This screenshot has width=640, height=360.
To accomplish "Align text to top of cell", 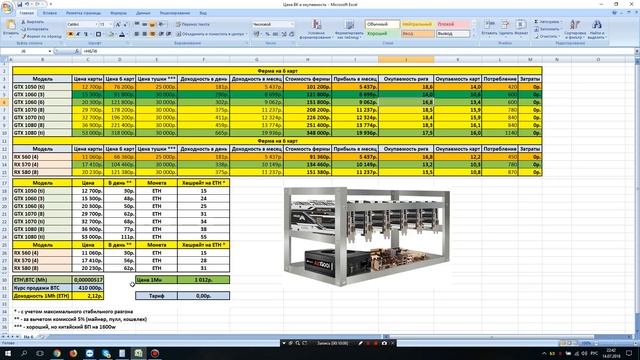I will [137, 24].
